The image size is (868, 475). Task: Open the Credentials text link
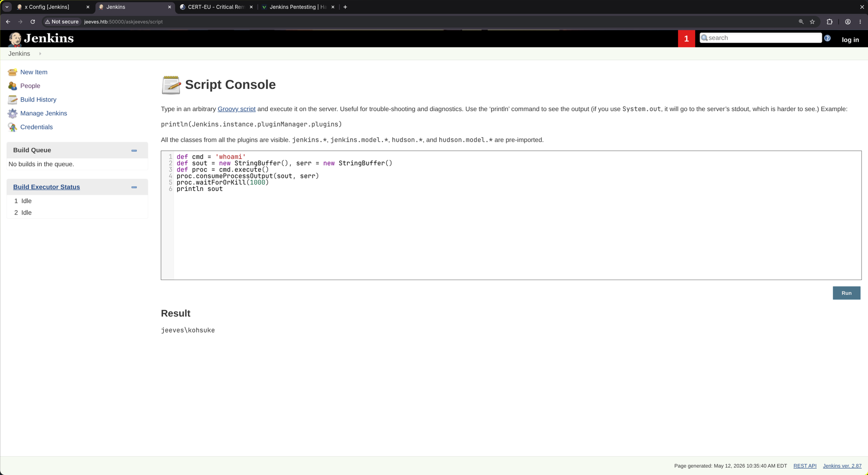[36, 127]
